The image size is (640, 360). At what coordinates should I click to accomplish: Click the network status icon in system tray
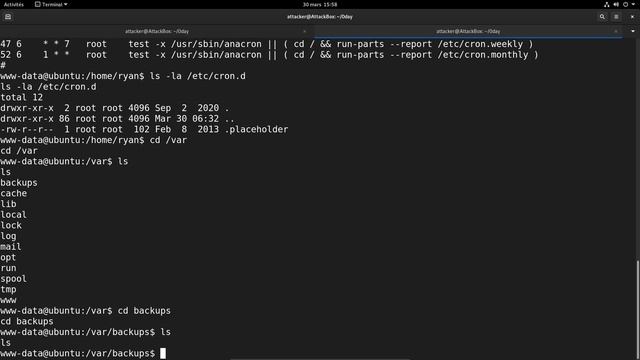pos(607,4)
